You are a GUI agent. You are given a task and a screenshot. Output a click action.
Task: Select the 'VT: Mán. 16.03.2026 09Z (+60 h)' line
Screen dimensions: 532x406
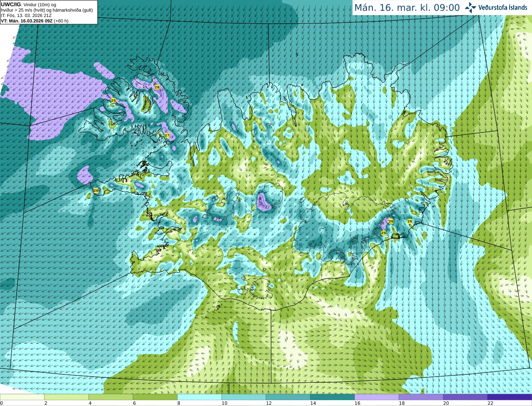[x=35, y=21]
